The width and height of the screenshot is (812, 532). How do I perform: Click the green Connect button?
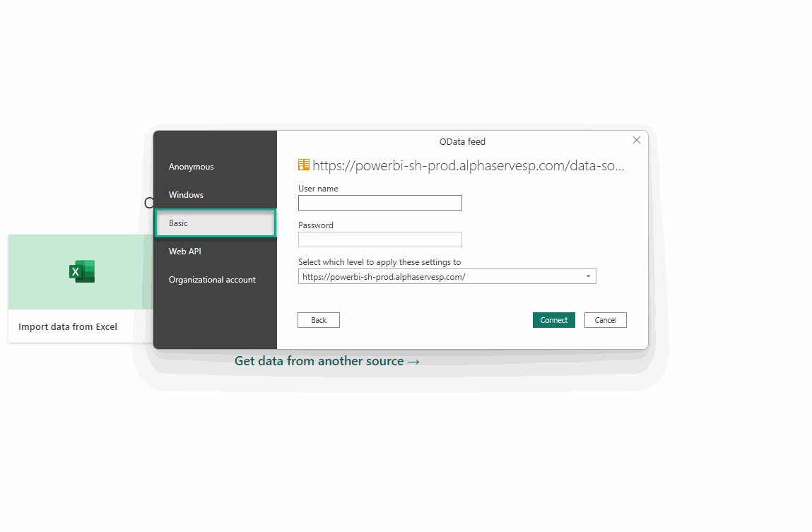click(553, 320)
